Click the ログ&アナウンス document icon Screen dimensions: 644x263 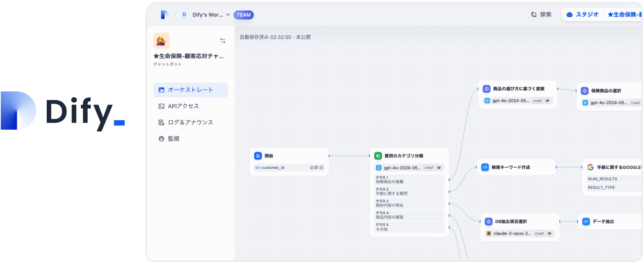point(161,122)
